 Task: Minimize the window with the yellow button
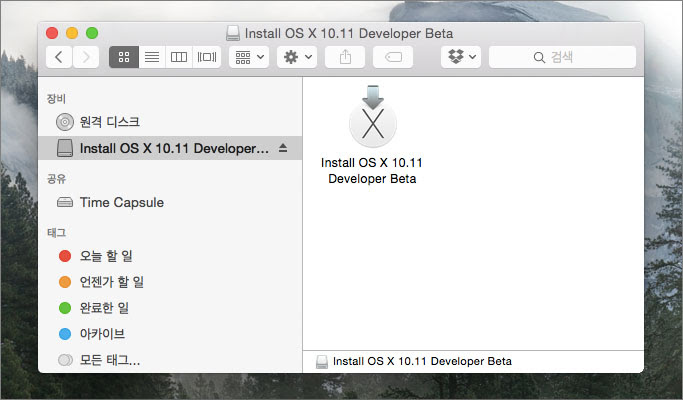coord(72,33)
